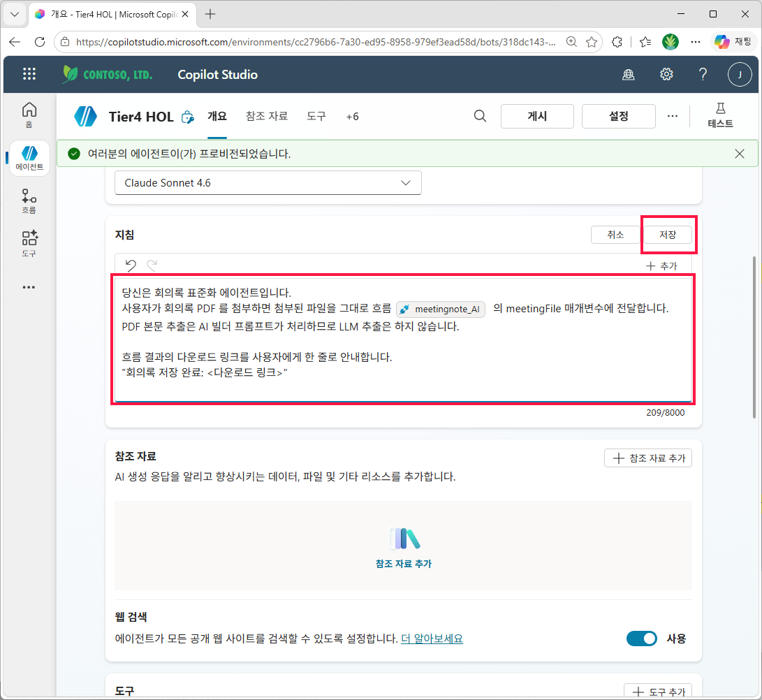
Task: Switch to the Overview tab
Action: coord(217,116)
